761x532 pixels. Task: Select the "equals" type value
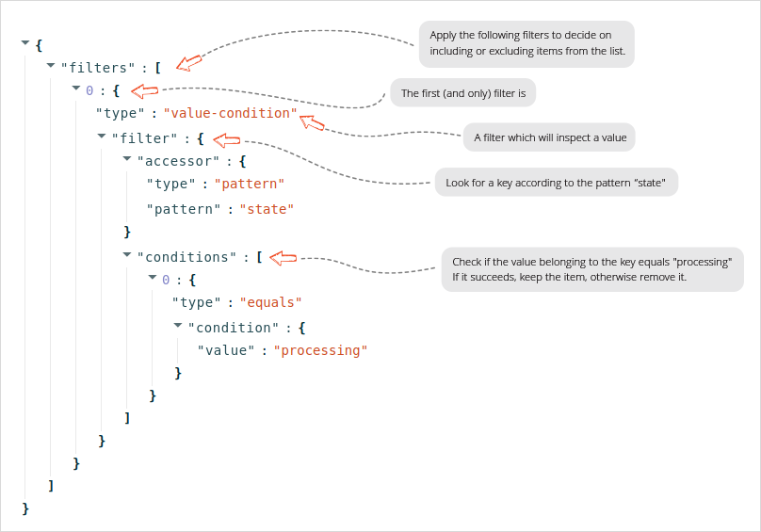click(x=270, y=302)
